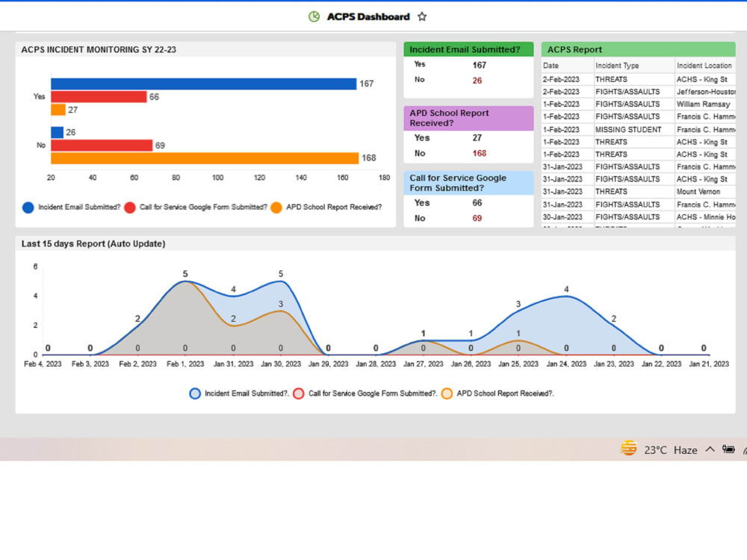Click the green clock favicon on the browser tab
The image size is (747, 560).
click(314, 16)
